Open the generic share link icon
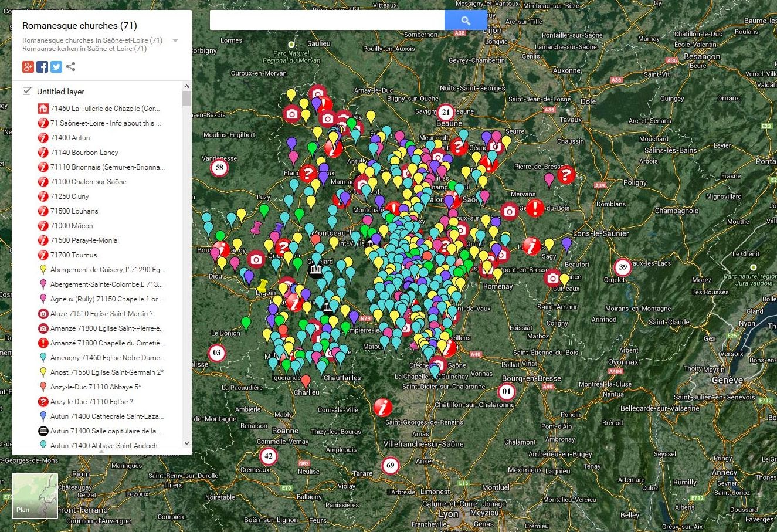Viewport: 777px width, 532px height. pyautogui.click(x=70, y=66)
